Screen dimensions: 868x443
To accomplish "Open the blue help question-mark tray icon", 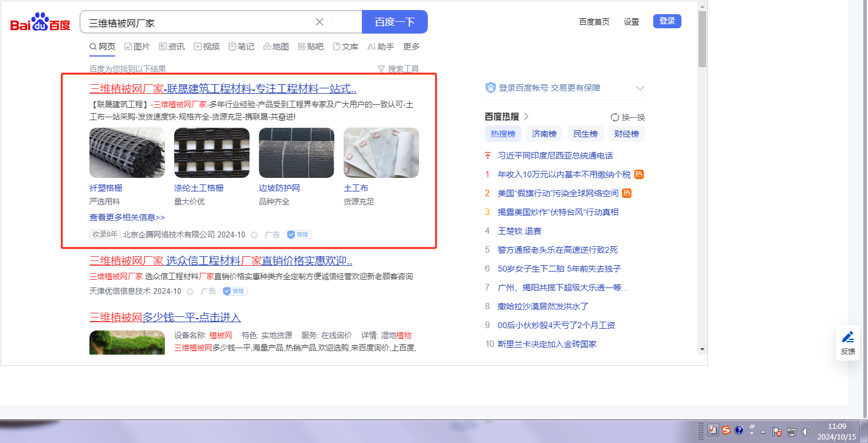I will [x=739, y=430].
